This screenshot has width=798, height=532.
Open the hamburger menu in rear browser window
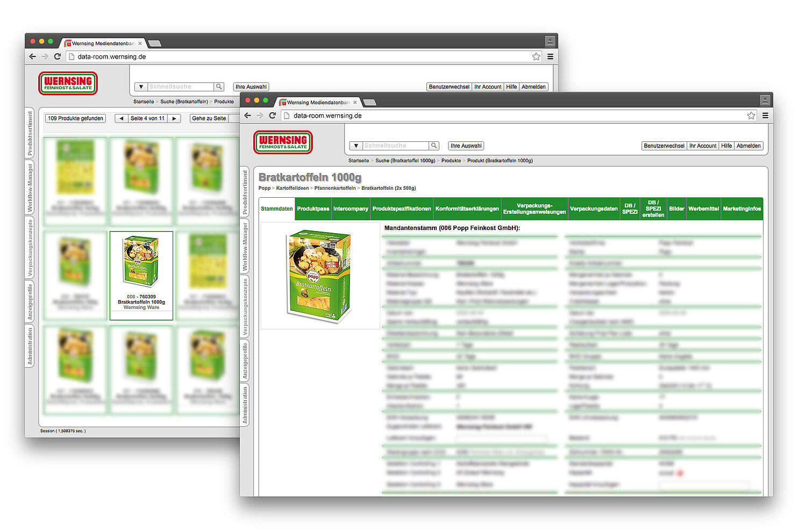point(550,56)
